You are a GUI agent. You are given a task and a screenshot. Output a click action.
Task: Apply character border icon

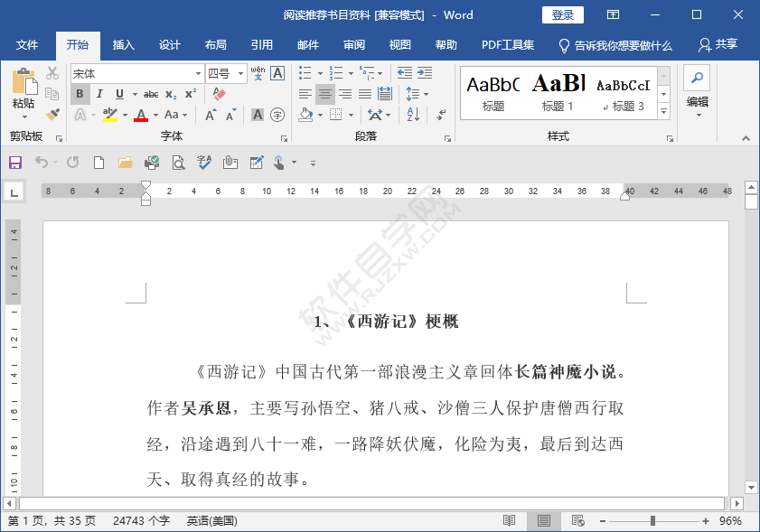(x=277, y=73)
